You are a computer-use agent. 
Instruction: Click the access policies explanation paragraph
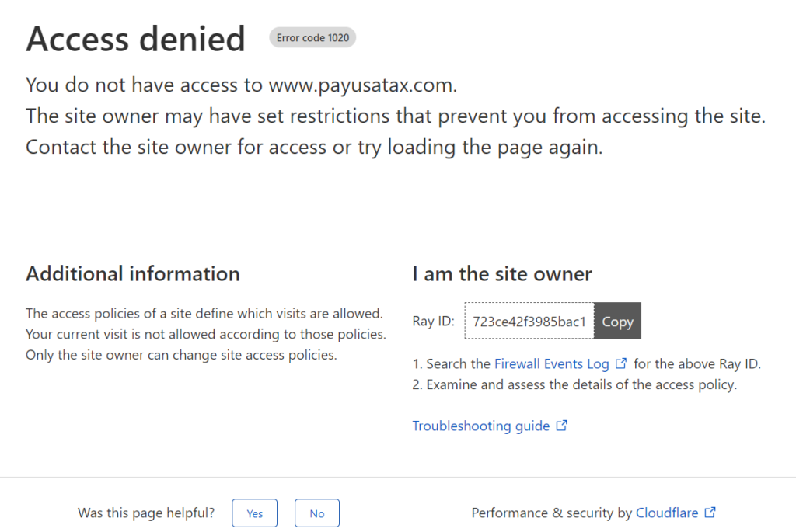pyautogui.click(x=205, y=335)
